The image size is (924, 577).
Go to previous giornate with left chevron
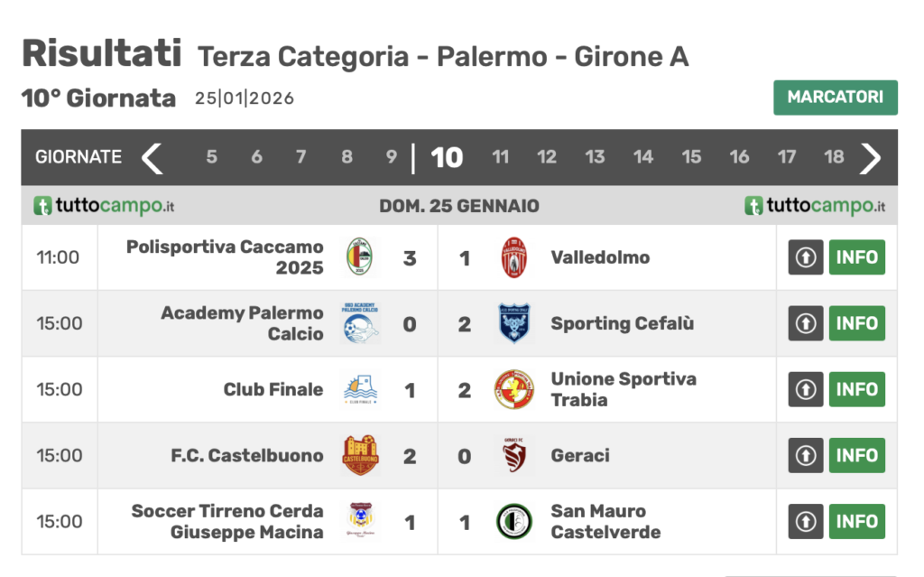(x=152, y=157)
